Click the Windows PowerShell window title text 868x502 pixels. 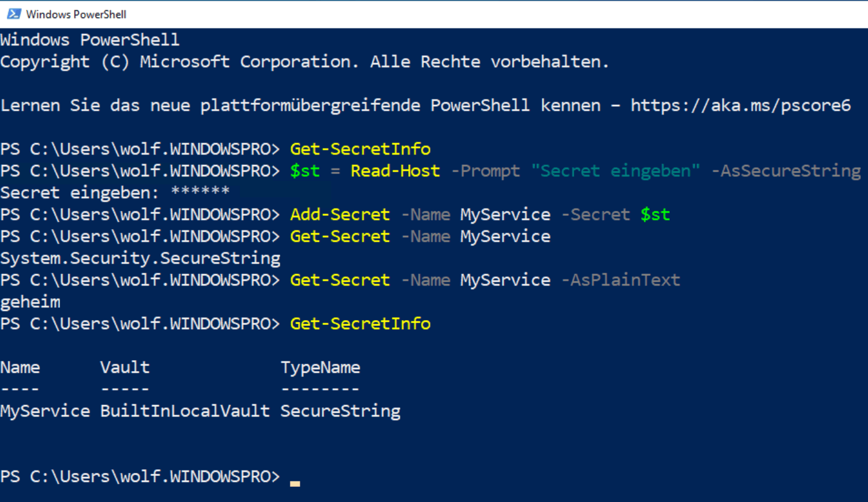tap(76, 14)
